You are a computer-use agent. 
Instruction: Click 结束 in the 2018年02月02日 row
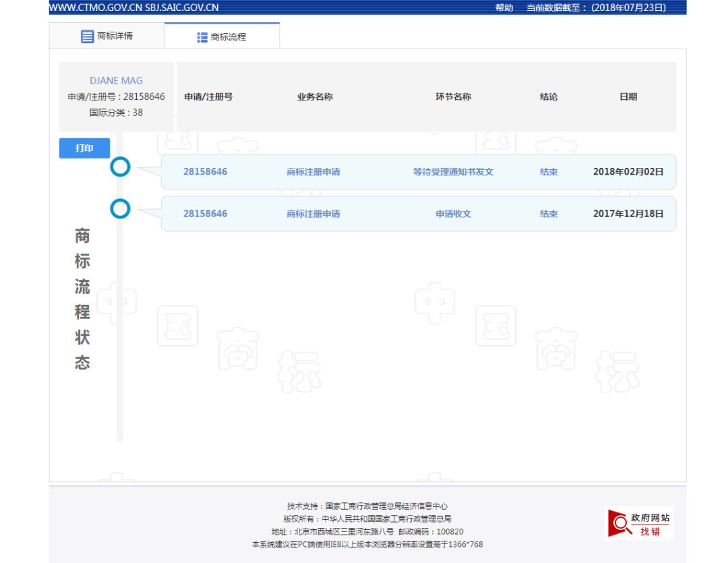[x=549, y=172]
